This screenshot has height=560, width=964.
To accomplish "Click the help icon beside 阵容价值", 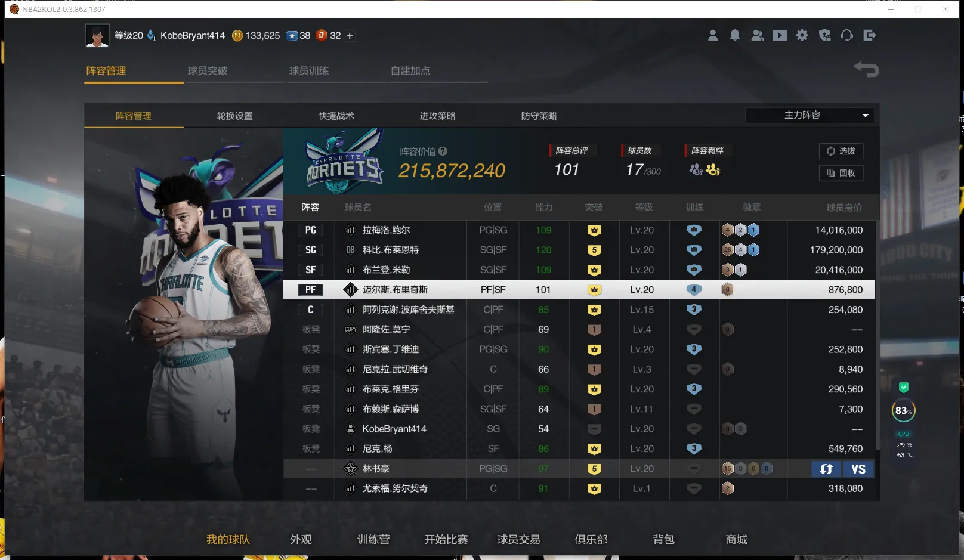I will click(x=443, y=151).
